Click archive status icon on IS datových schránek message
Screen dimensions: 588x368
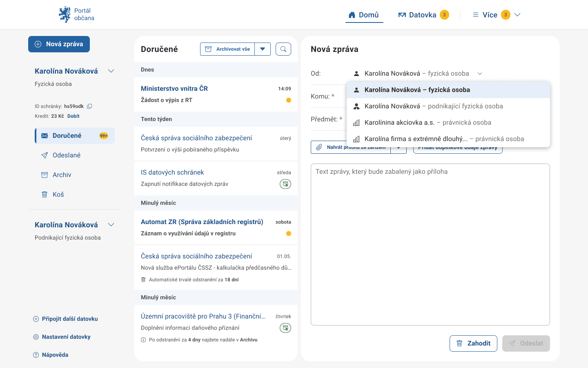285,184
